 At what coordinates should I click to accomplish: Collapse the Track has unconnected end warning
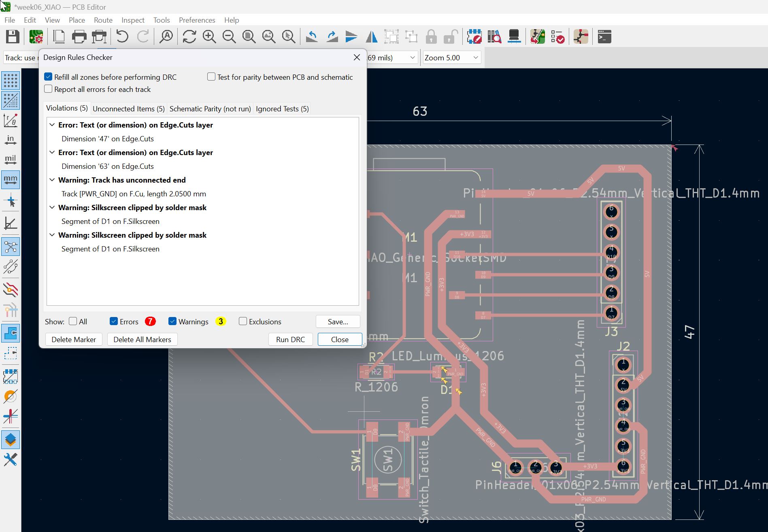(x=52, y=180)
